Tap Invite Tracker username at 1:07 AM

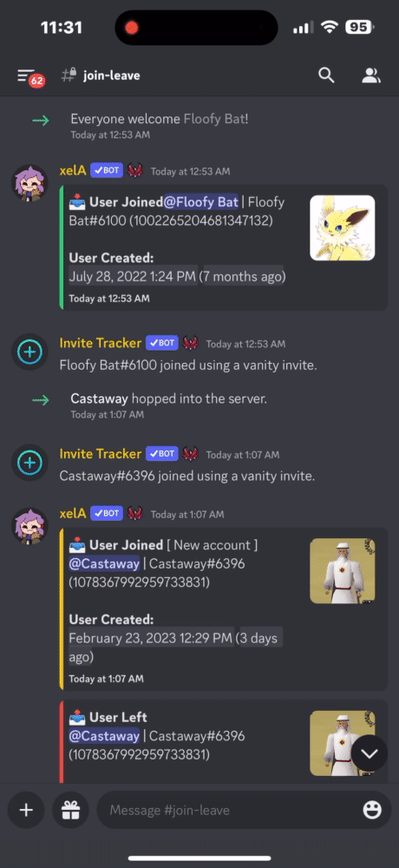coord(101,454)
